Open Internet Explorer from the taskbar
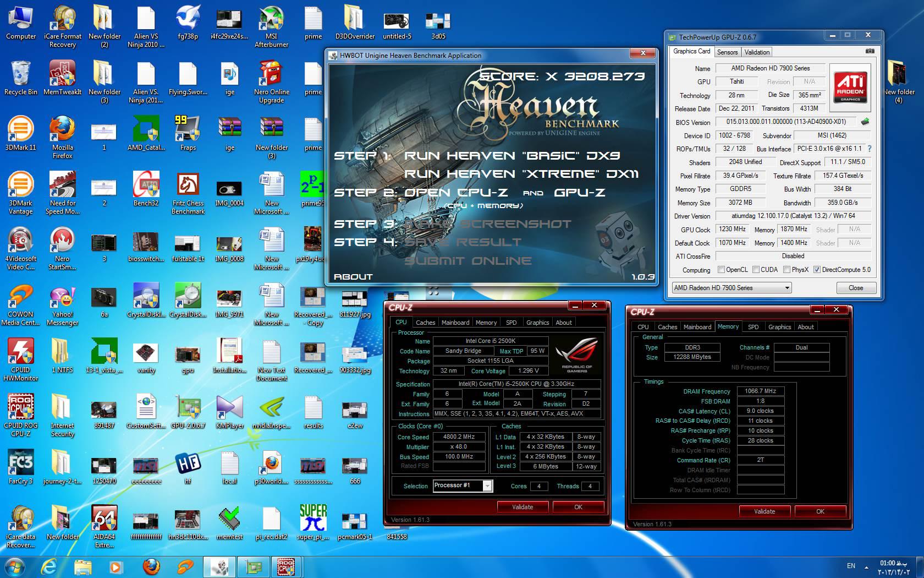 pyautogui.click(x=49, y=567)
